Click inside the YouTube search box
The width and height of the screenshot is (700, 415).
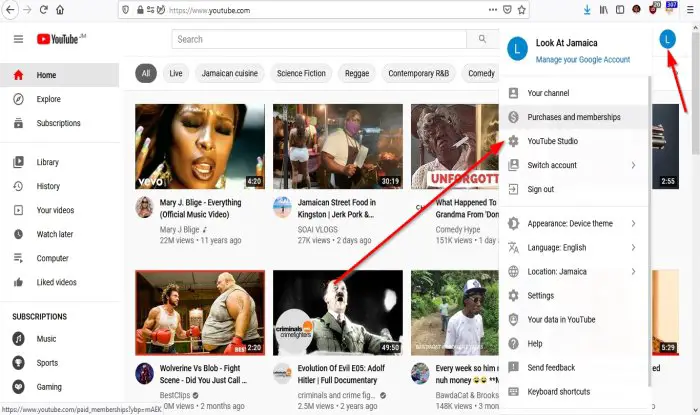point(319,39)
